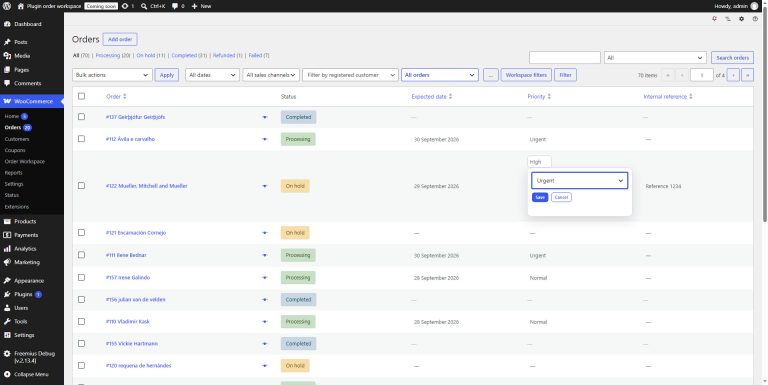This screenshot has height=385, width=768.
Task: Click the WordPress logo in admin bar
Action: [x=7, y=6]
